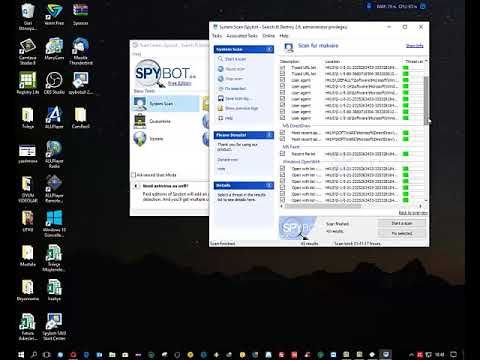Click Recent file list threat level bar
Viewport: 480px width, 360px height.
click(x=406, y=154)
